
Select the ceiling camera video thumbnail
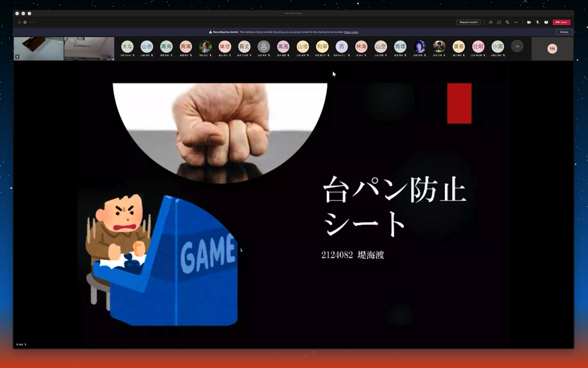click(x=89, y=48)
